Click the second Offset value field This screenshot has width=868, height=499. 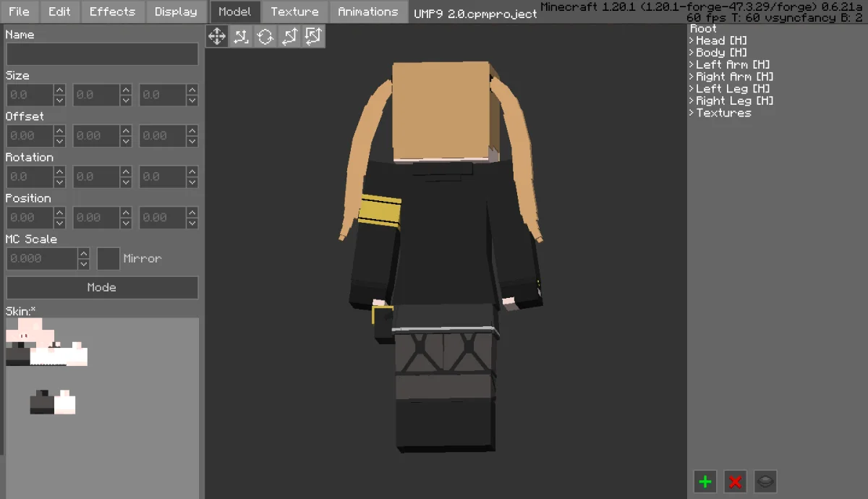coord(96,136)
